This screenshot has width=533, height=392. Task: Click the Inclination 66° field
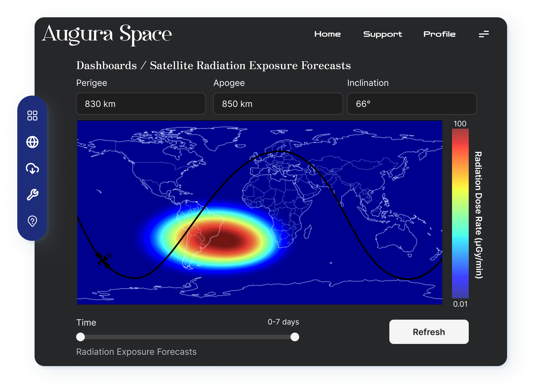pyautogui.click(x=411, y=104)
